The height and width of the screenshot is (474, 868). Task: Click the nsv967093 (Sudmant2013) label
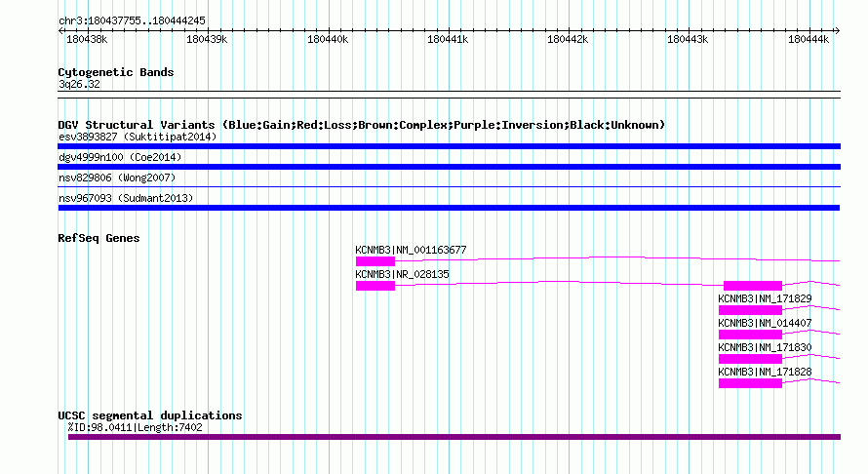click(x=126, y=198)
